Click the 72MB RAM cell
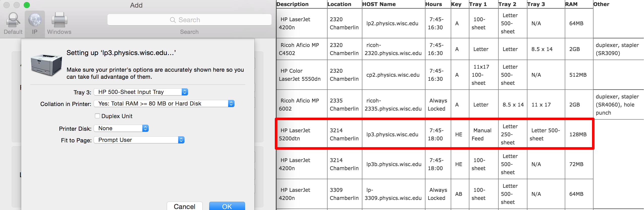The image size is (644, 210). pyautogui.click(x=579, y=164)
